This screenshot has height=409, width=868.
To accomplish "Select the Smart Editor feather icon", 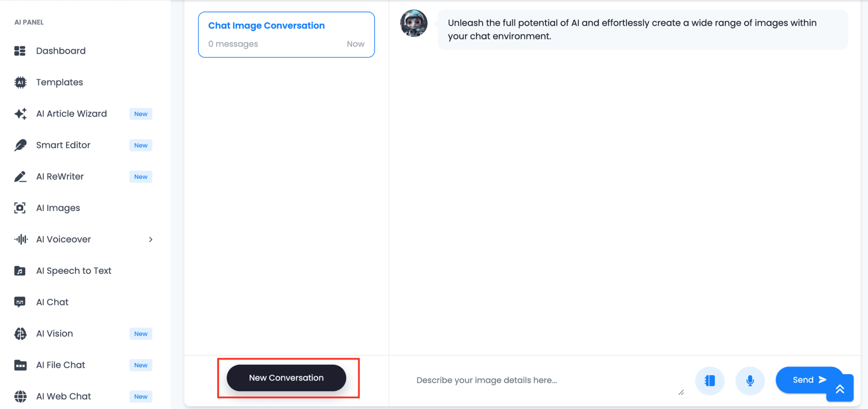I will 20,145.
